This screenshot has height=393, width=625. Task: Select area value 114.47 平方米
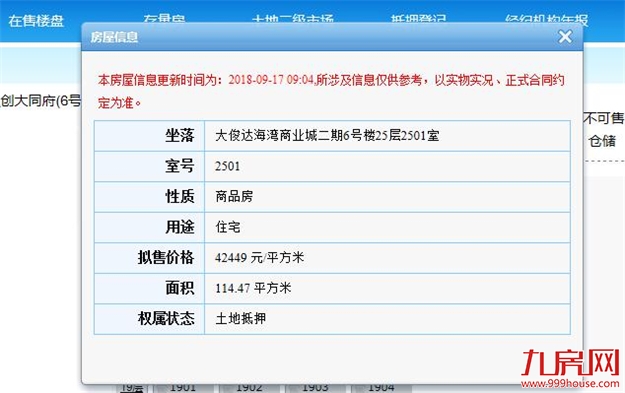click(254, 288)
